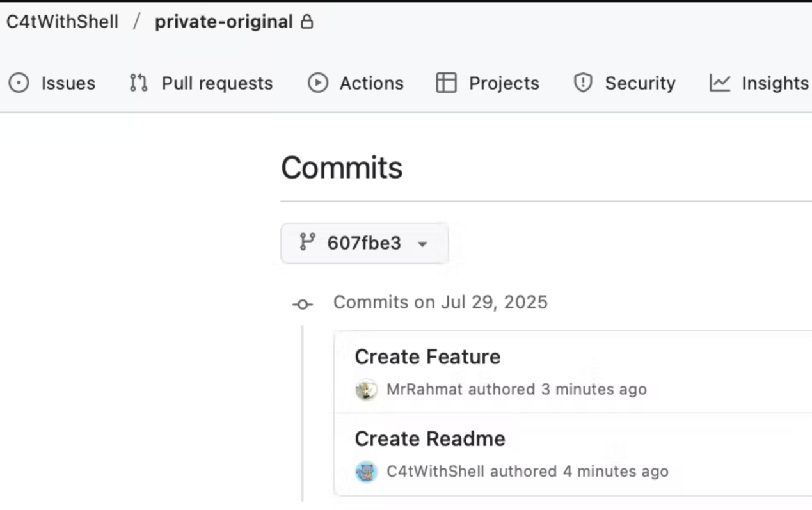Open the C4tWithShell owner link

coord(61,21)
